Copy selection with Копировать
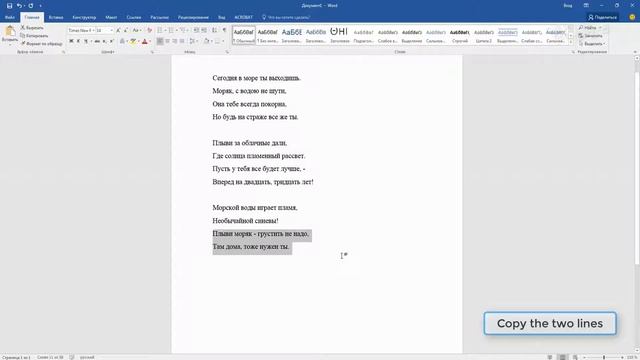Viewport: 640px width, 360px height. point(34,36)
